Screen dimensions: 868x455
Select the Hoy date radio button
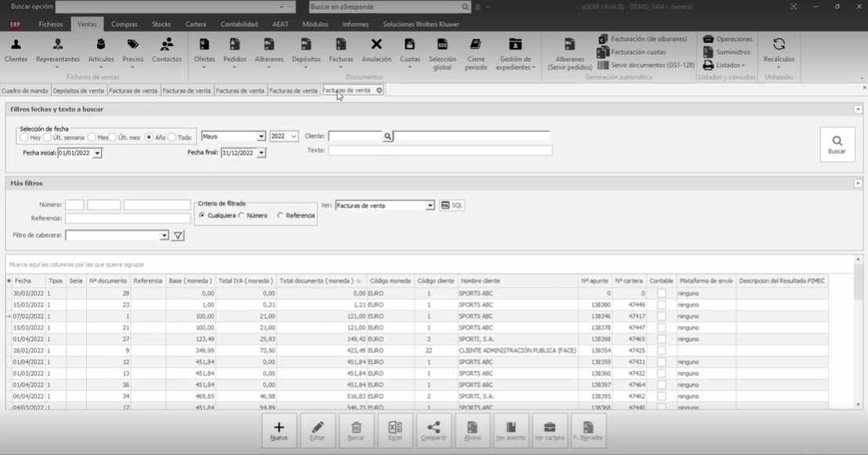[24, 137]
